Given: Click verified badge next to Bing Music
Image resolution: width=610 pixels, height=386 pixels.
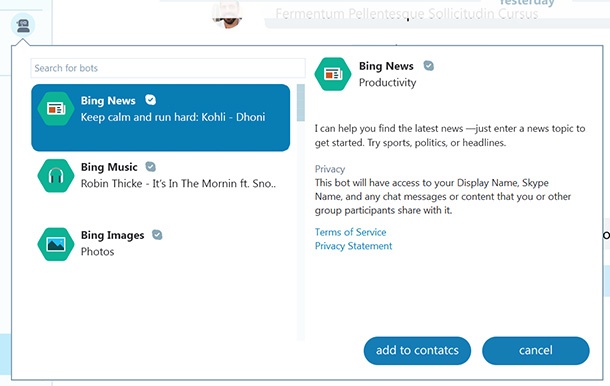Looking at the screenshot, I should point(151,167).
